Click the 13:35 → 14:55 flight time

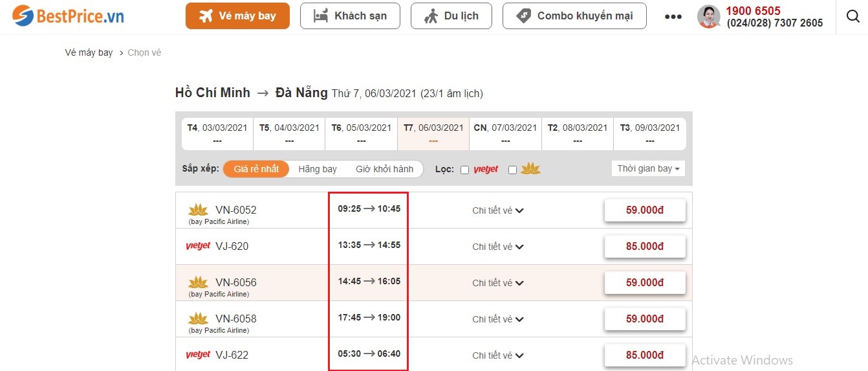tap(369, 245)
